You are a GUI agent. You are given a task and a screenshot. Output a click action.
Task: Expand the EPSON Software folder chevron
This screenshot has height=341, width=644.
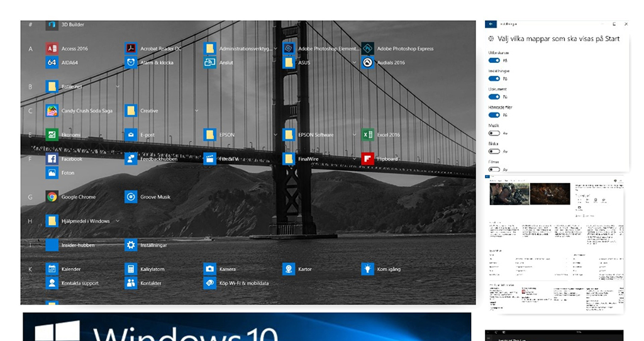pyautogui.click(x=354, y=135)
